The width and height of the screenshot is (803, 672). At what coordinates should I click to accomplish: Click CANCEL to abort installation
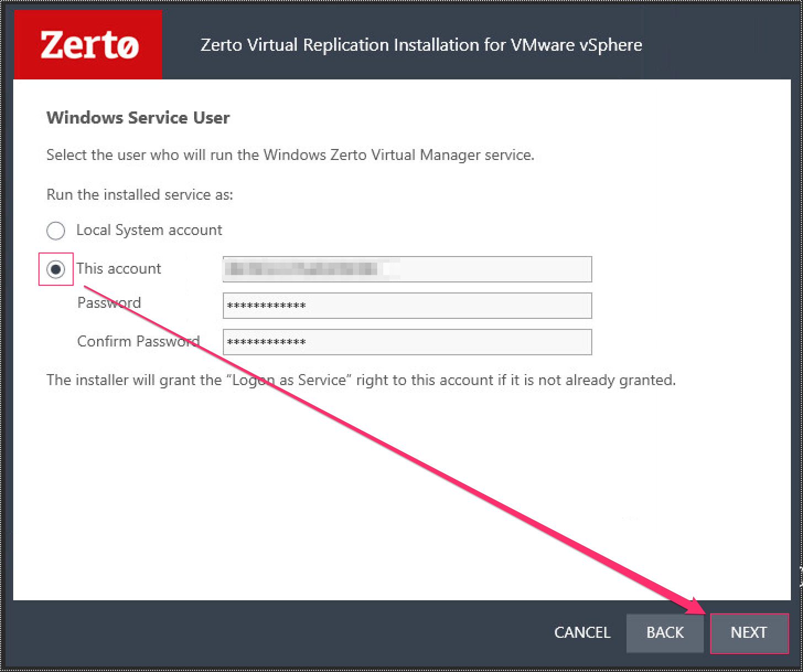click(x=582, y=633)
